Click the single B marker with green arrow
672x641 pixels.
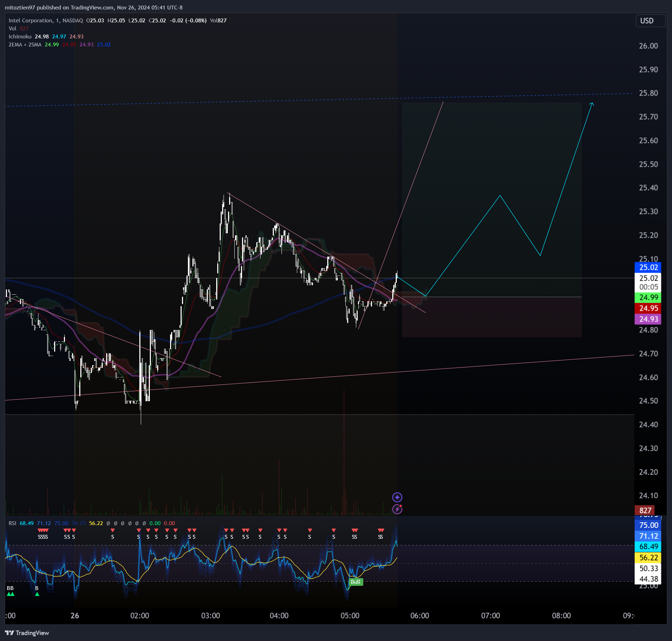pyautogui.click(x=37, y=591)
